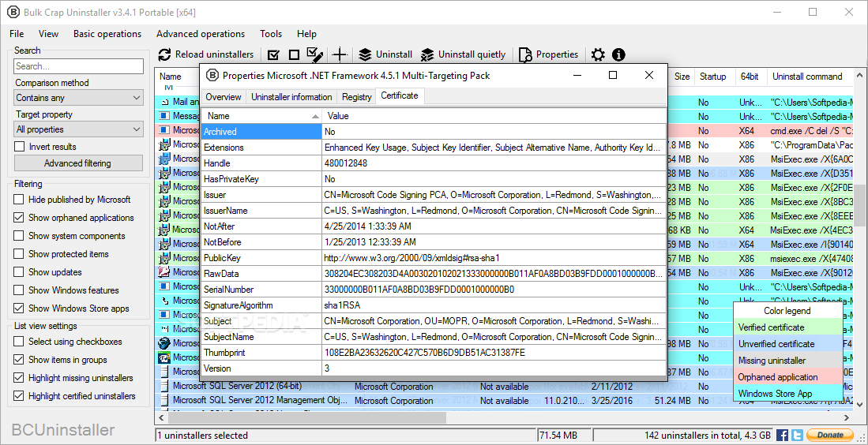Open the Target property dropdown
Viewport: 868px width, 445px height.
pyautogui.click(x=79, y=129)
